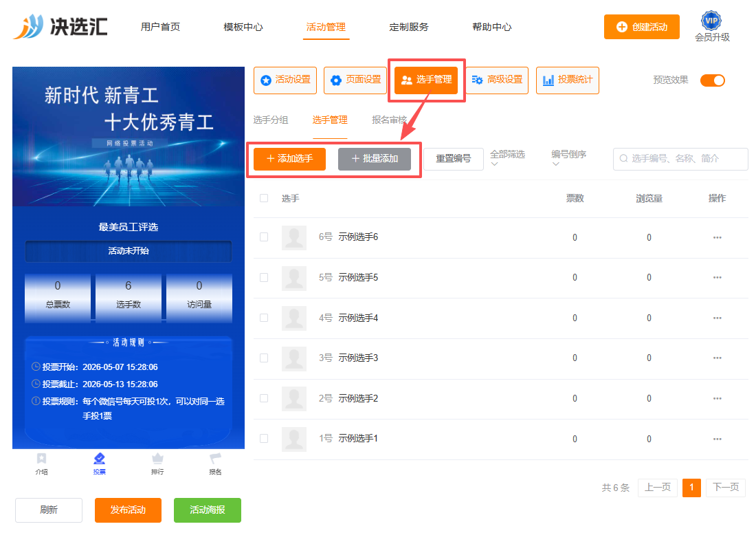Click 下一页 pagination button
This screenshot has height=533, width=756.
tap(726, 488)
